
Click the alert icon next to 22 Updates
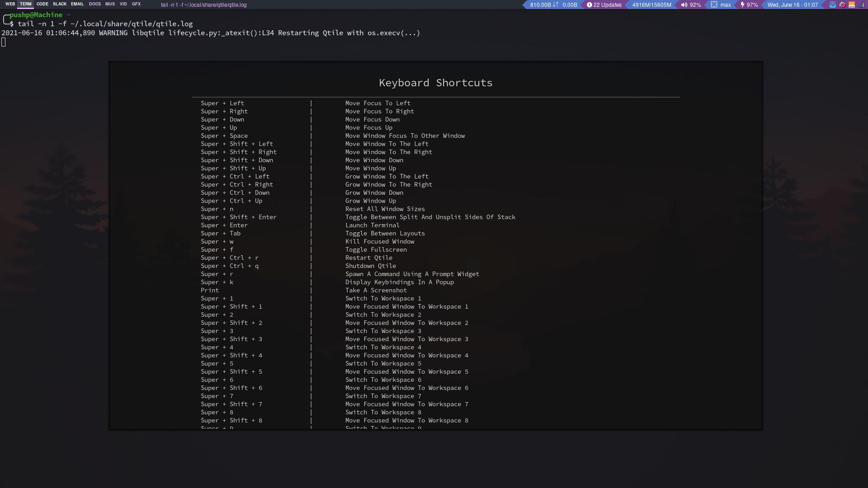(589, 5)
